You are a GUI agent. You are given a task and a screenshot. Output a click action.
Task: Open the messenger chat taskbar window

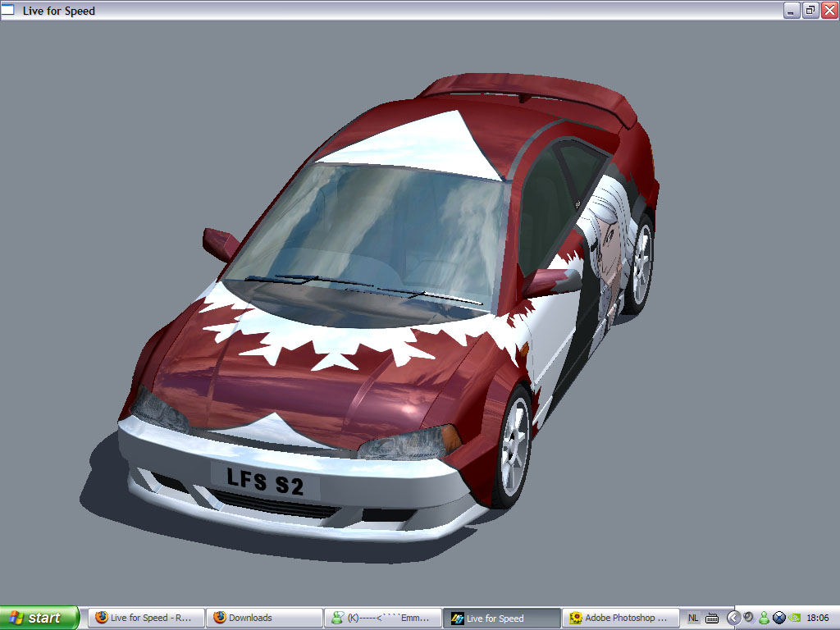coord(383,618)
